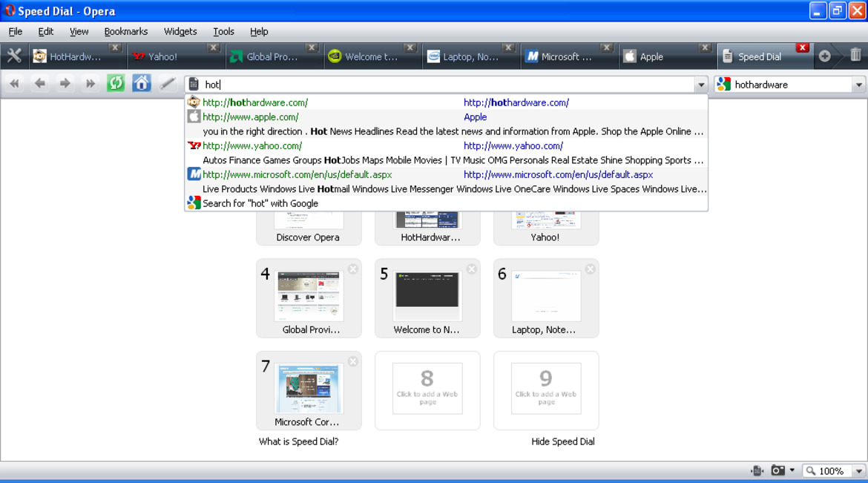Remove Speed Dial entry 7
868x483 pixels.
pos(353,362)
